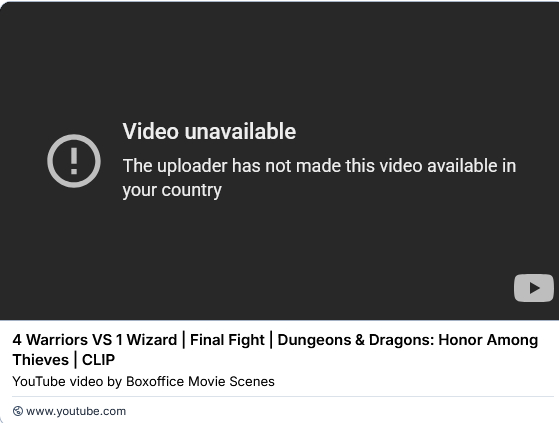Click the empty dark area above 'Video unavailable'
Viewport: 559px width, 423px height.
click(280, 61)
